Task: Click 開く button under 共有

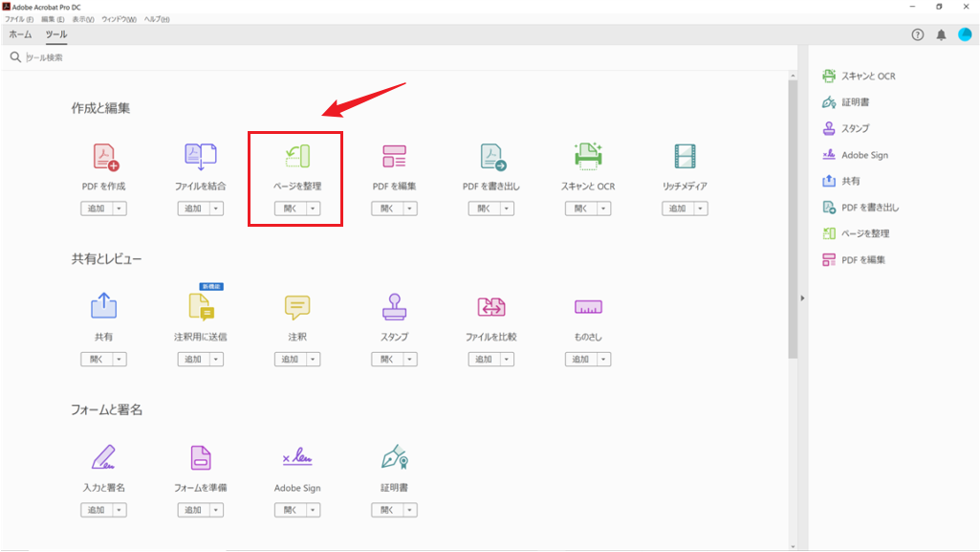Action: 97,360
